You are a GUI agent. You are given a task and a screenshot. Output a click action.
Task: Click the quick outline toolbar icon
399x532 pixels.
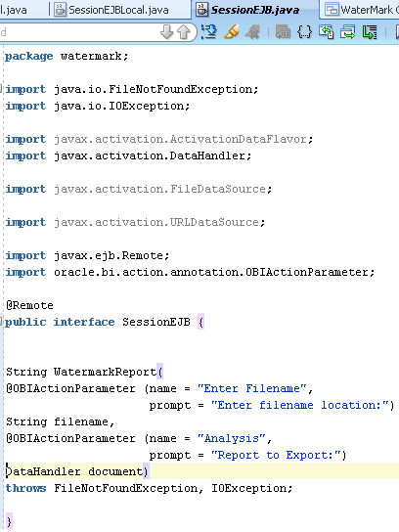pos(209,32)
